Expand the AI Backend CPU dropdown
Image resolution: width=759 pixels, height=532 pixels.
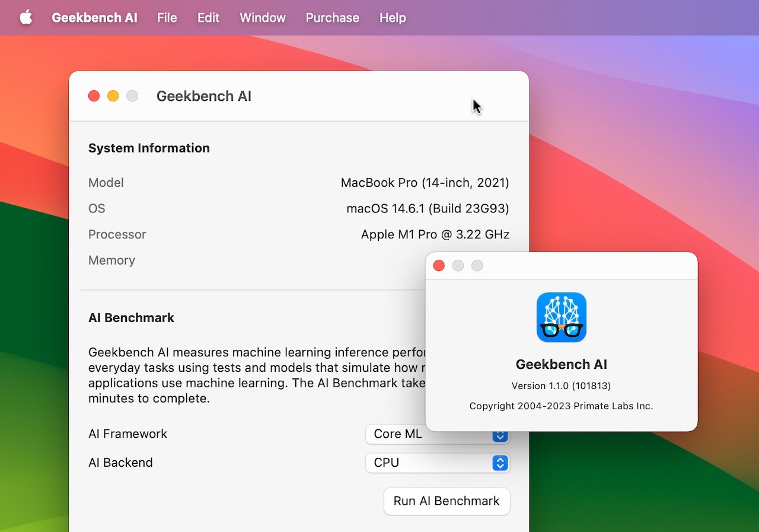click(x=438, y=463)
